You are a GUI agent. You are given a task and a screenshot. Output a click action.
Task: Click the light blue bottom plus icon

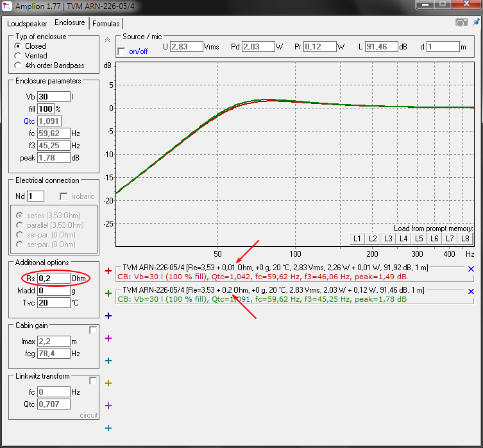(108, 428)
